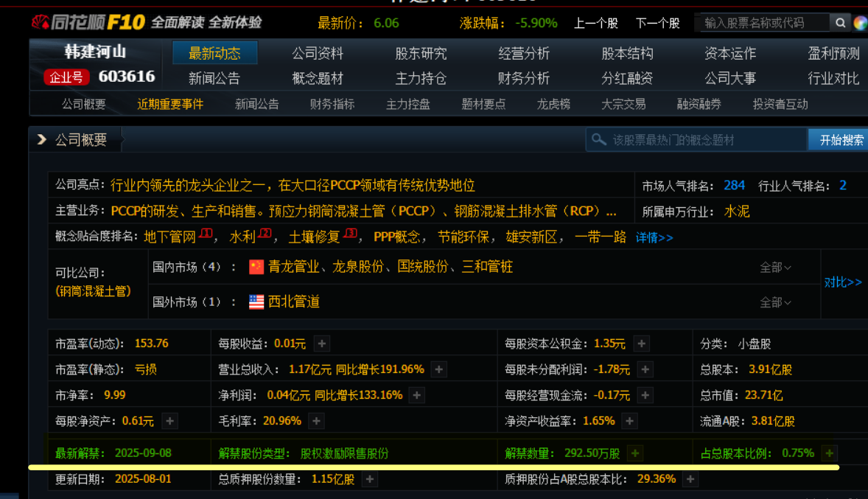Click the 同花顺 F10 logo
868x499 pixels.
pyautogui.click(x=88, y=22)
